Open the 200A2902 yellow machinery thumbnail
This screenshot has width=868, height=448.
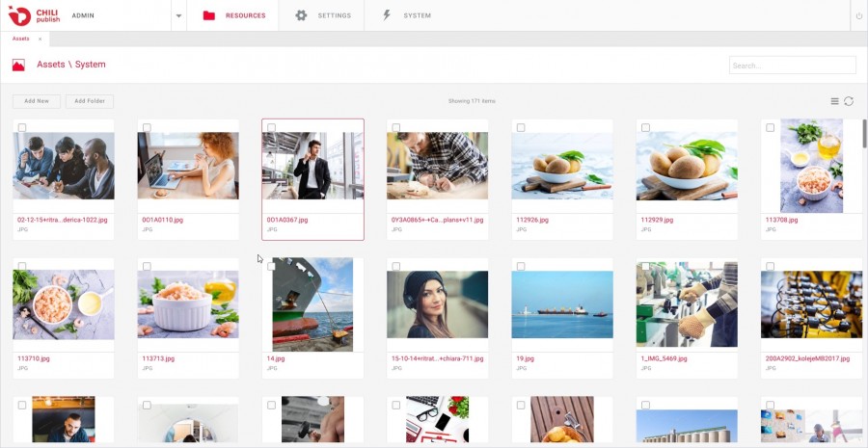pos(811,304)
